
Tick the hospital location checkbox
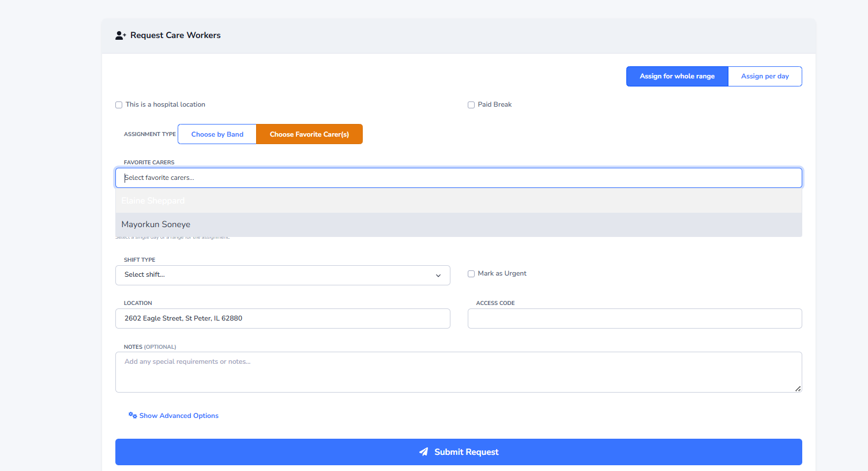[x=119, y=105]
